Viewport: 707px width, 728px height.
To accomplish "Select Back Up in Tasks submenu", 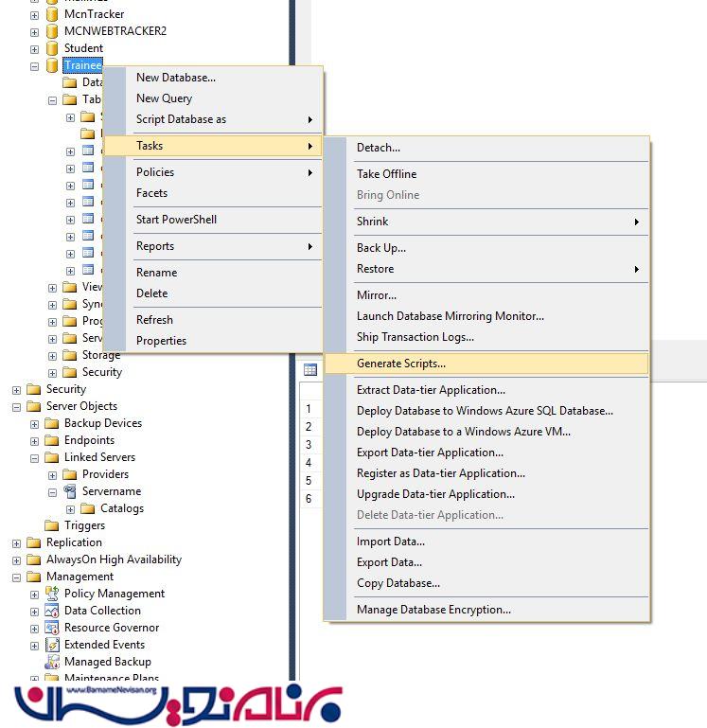I will pos(486,248).
